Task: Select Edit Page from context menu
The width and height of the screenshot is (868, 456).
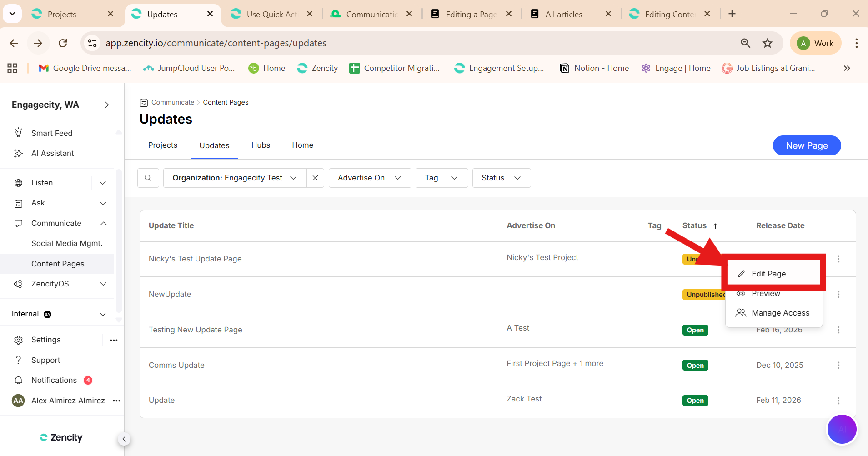Action: point(768,274)
